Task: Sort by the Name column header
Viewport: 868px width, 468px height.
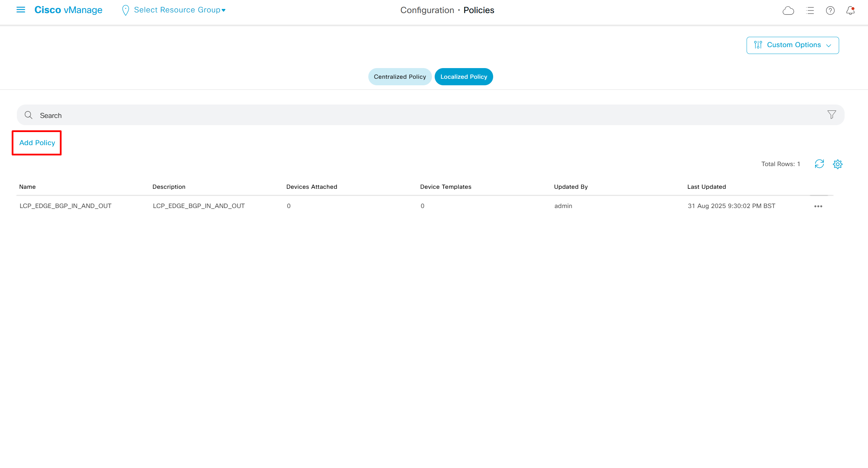Action: [x=28, y=187]
